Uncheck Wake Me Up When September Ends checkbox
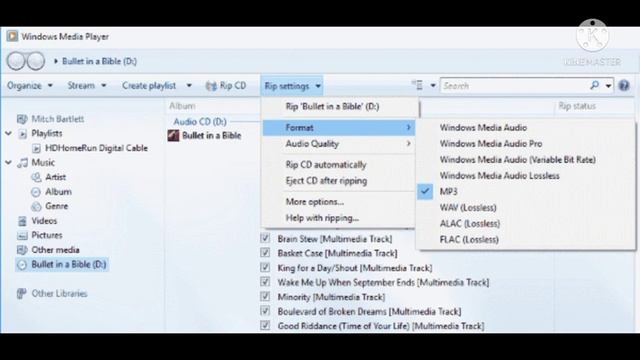The image size is (640, 360). coord(265,282)
